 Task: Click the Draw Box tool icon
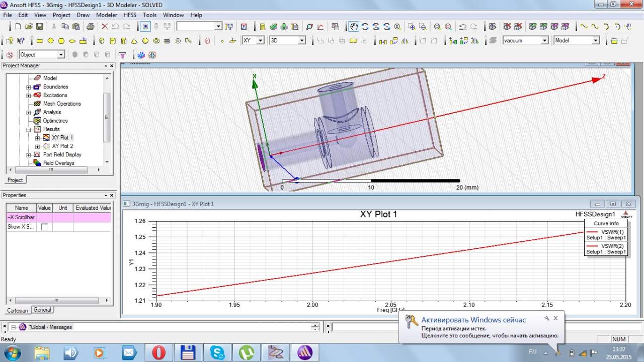[102, 41]
